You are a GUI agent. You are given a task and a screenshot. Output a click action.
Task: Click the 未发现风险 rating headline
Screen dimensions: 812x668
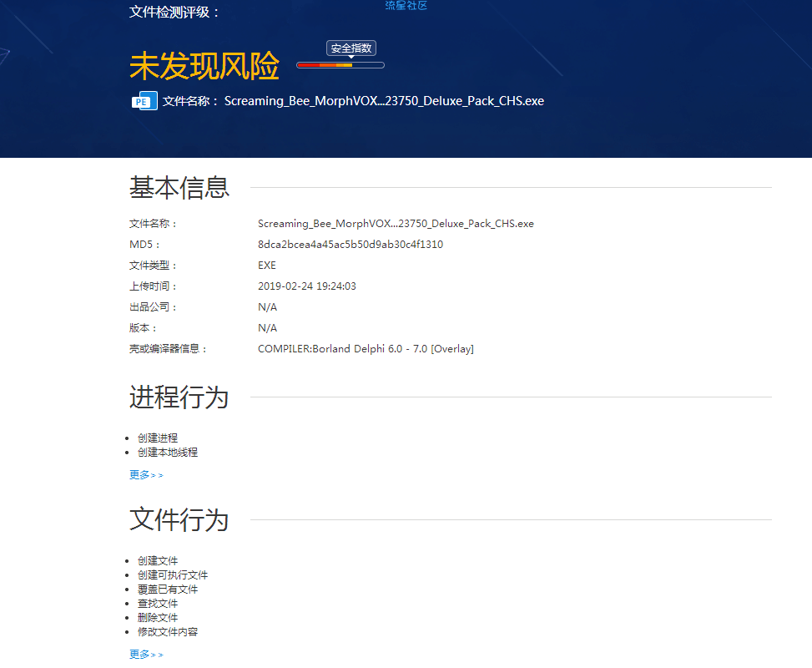[204, 66]
